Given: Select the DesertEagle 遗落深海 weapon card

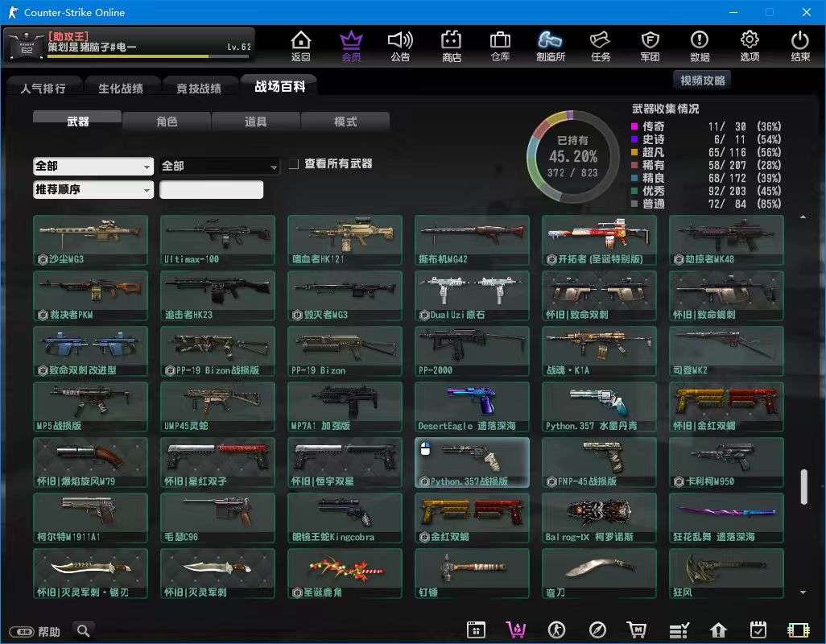Looking at the screenshot, I should click(472, 407).
